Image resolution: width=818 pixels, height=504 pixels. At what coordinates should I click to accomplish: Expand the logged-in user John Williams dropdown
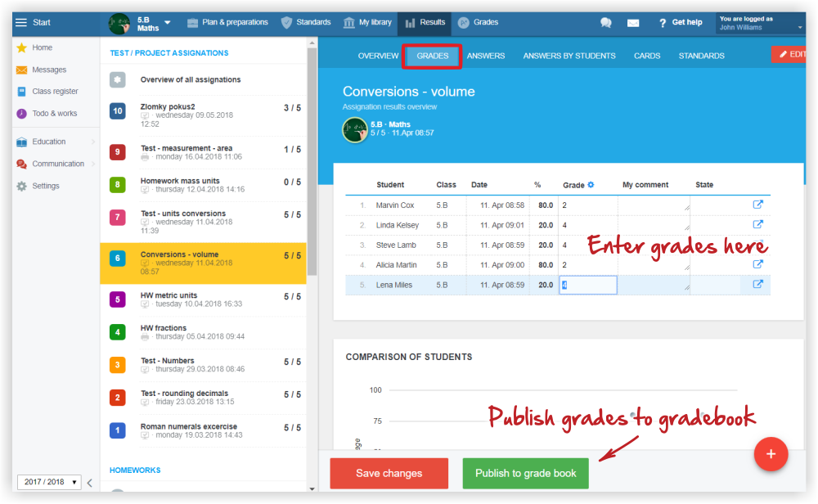coord(760,24)
